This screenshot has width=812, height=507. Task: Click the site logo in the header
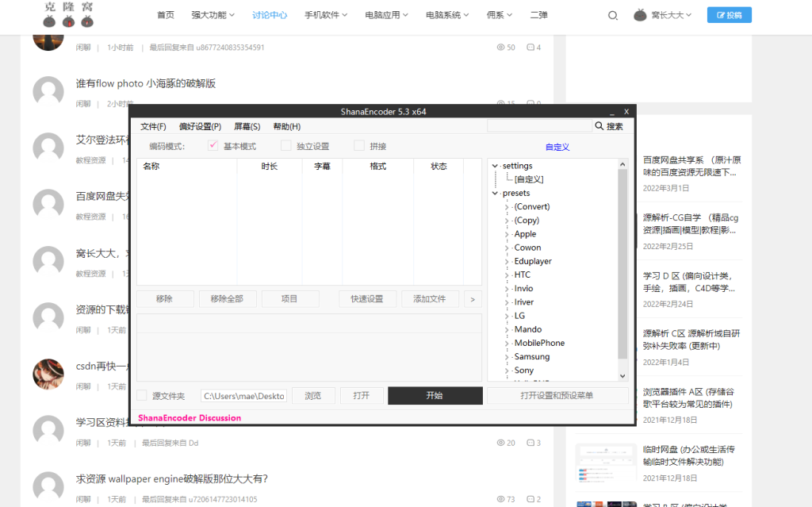(x=68, y=14)
